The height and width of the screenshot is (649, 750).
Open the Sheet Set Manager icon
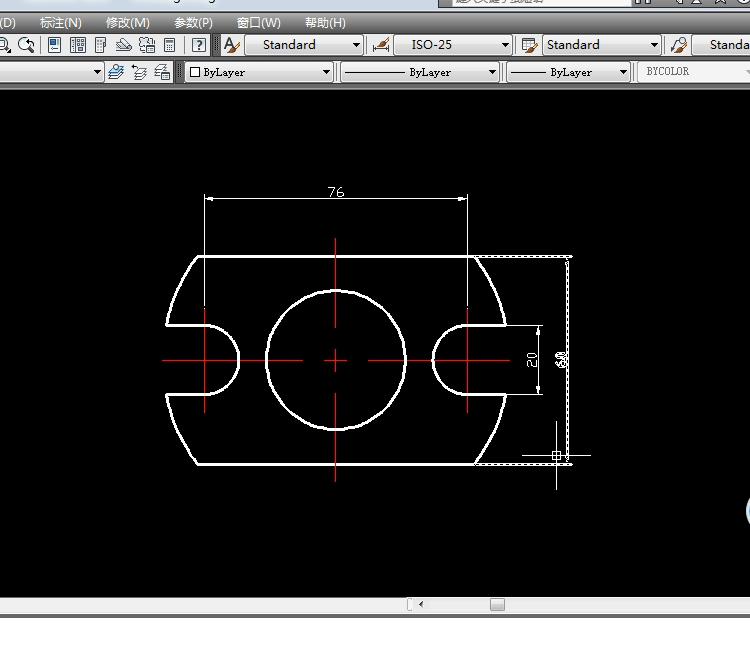click(x=123, y=45)
